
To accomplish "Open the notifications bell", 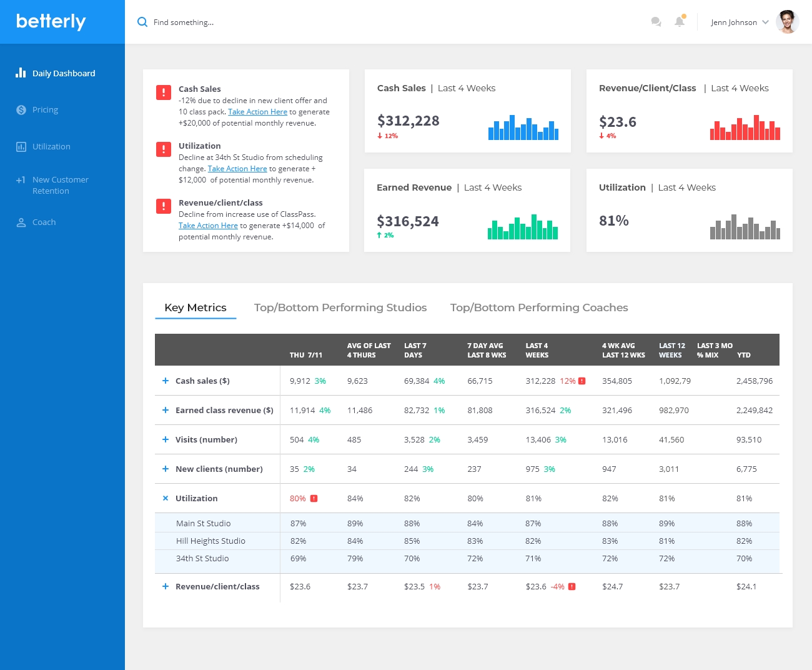I will pos(680,22).
